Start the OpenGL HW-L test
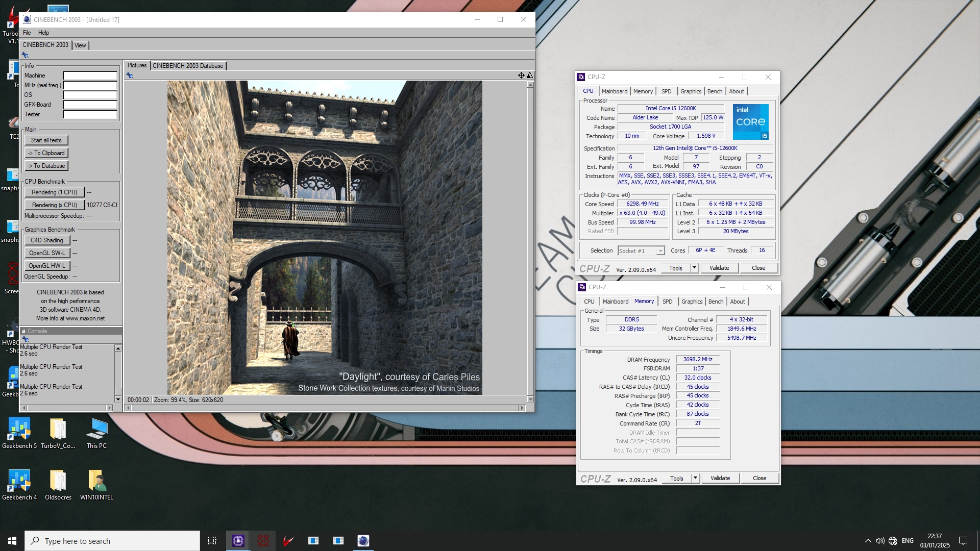The image size is (980, 551). click(47, 266)
